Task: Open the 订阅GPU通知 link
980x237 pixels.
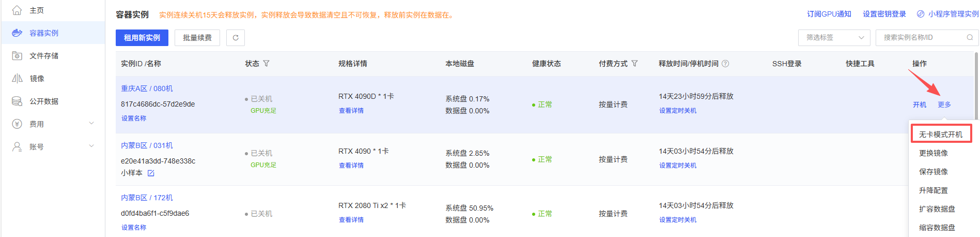Action: click(829, 14)
